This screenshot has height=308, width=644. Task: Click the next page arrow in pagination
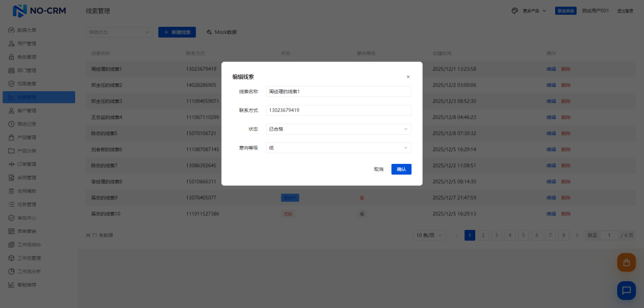(577, 235)
